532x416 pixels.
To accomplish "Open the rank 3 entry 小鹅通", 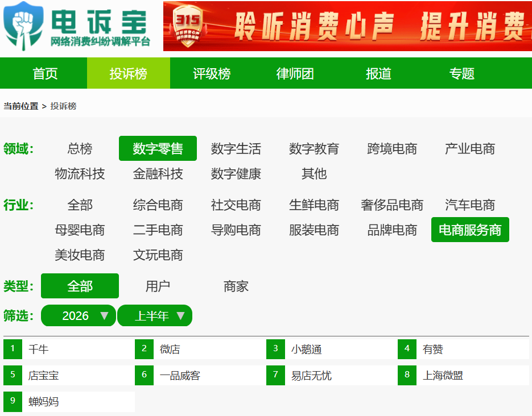I will (x=332, y=349).
